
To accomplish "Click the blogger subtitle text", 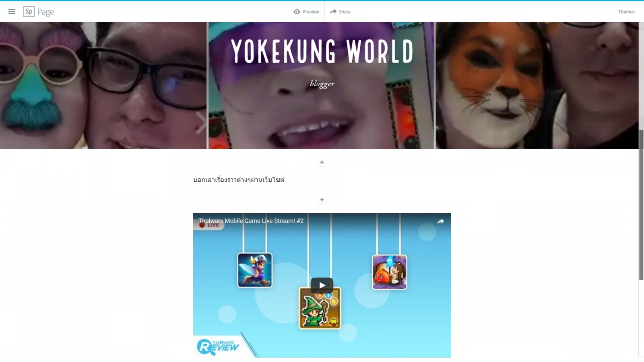I will (x=322, y=84).
